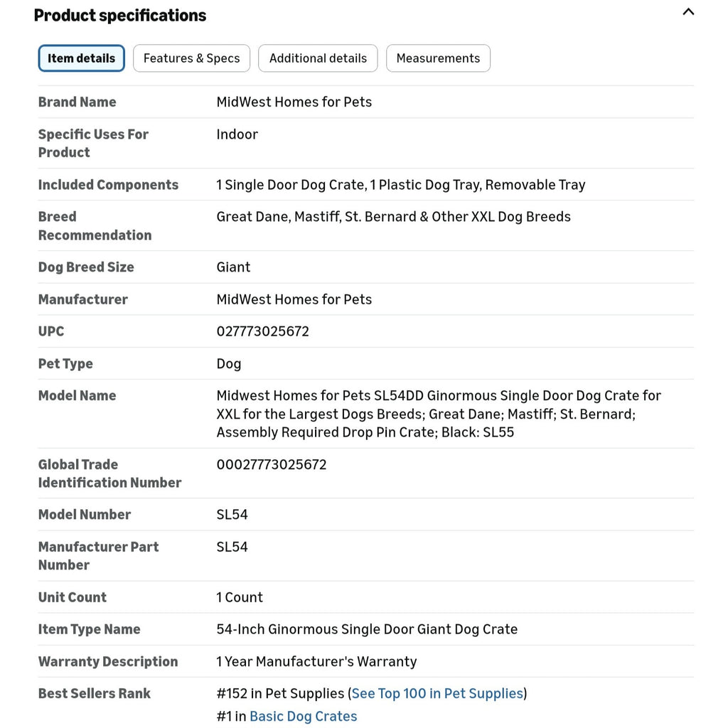Image resolution: width=728 pixels, height=728 pixels.
Task: Switch to the Features & Specs tab
Action: (191, 58)
